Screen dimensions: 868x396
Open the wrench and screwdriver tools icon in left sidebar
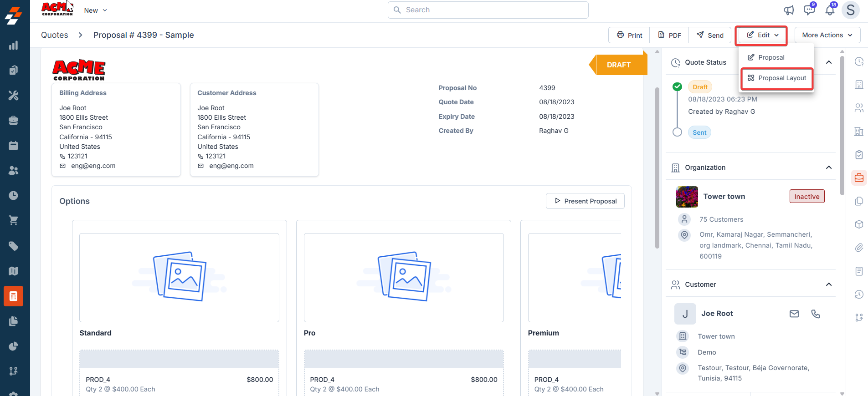pos(14,96)
